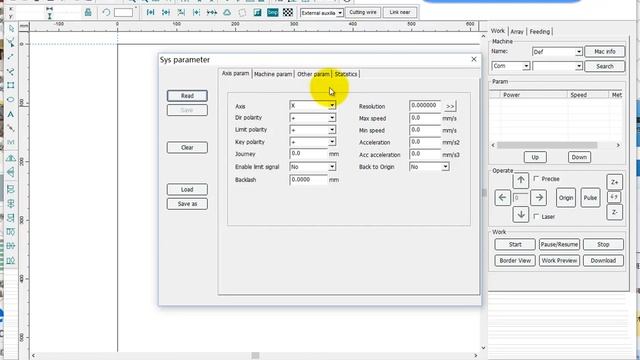Open the Enable limit signal dropdown
Viewport: 640px width, 360px height.
332,167
